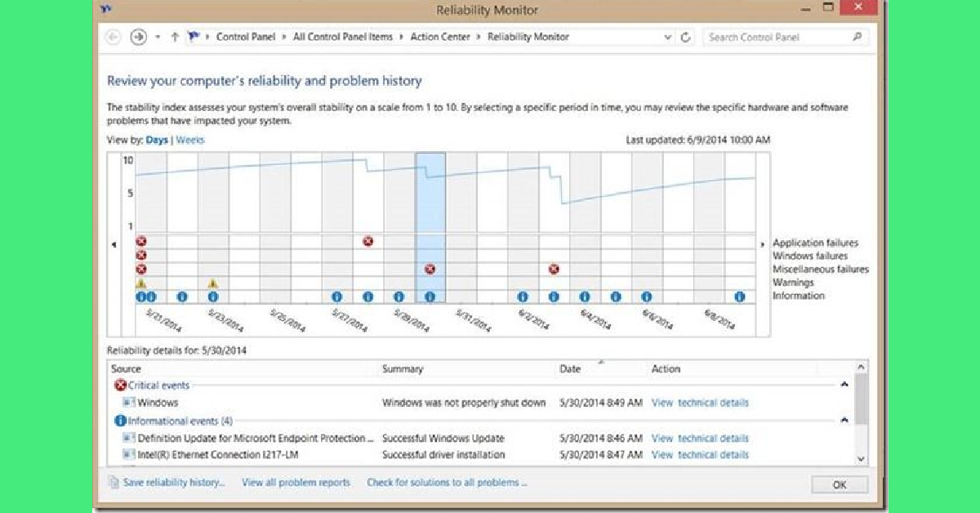
Task: Select the 5/28 Information icon
Action: [x=368, y=297]
